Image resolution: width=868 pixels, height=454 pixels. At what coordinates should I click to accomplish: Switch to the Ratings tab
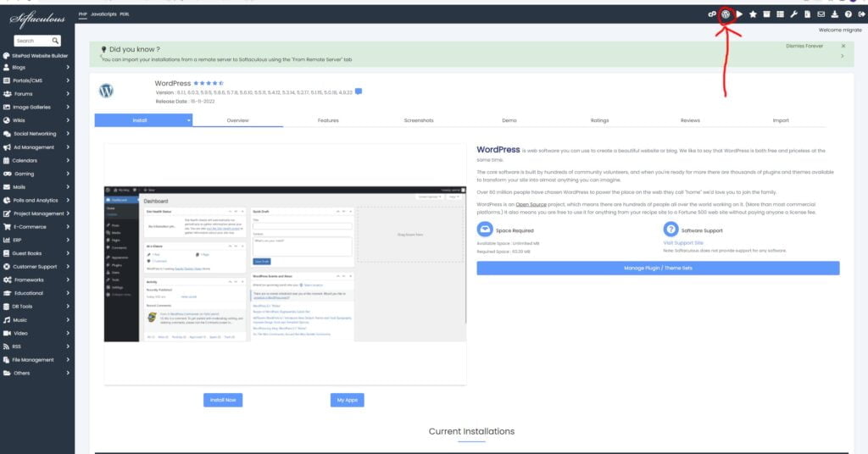tap(599, 120)
